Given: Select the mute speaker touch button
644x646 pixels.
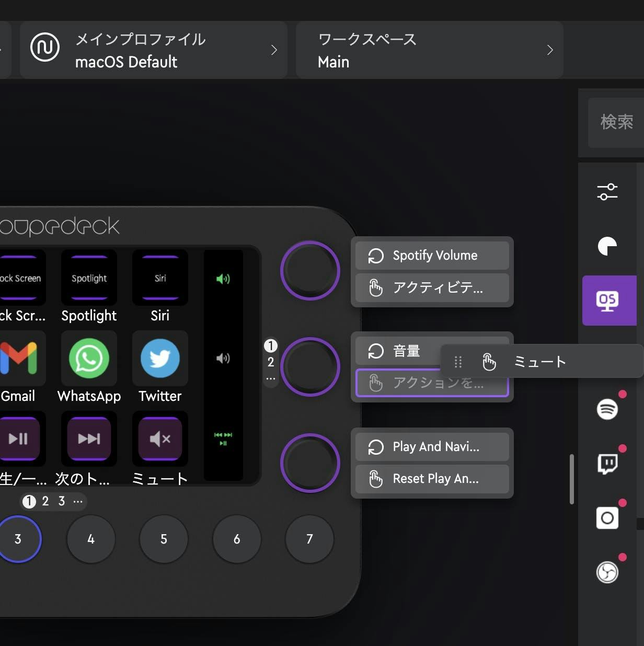Looking at the screenshot, I should (160, 439).
